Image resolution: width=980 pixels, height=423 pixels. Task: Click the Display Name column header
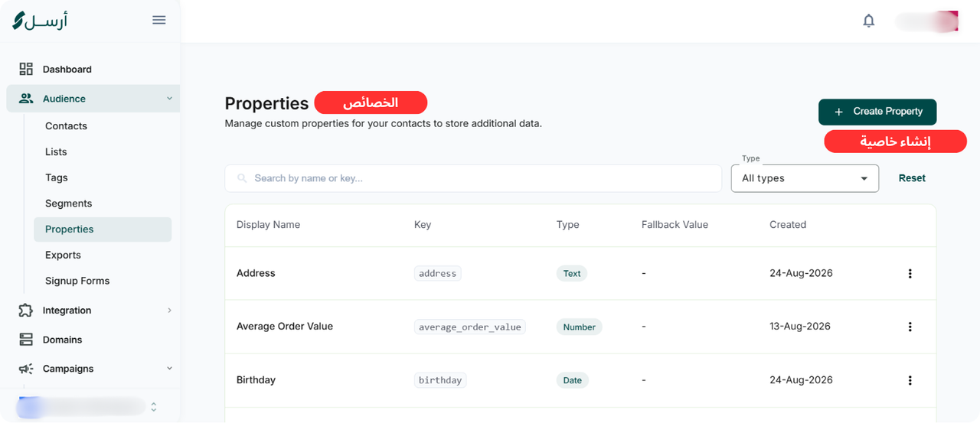pyautogui.click(x=268, y=225)
